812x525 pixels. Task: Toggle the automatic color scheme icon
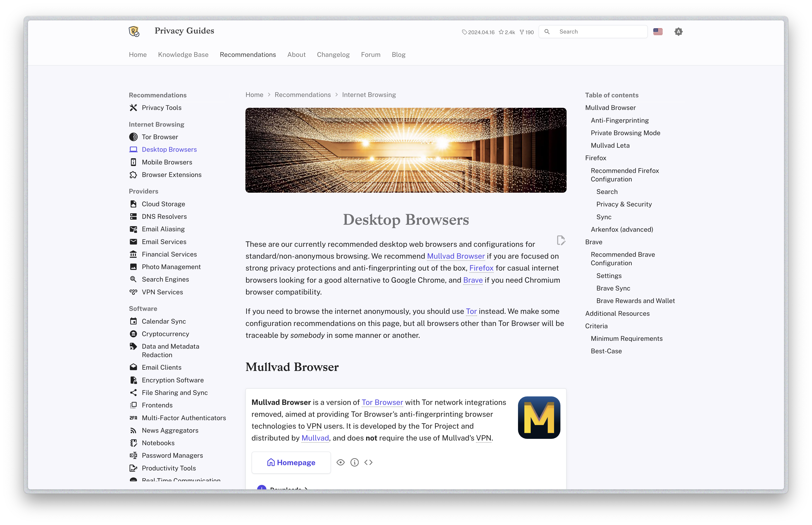(678, 32)
